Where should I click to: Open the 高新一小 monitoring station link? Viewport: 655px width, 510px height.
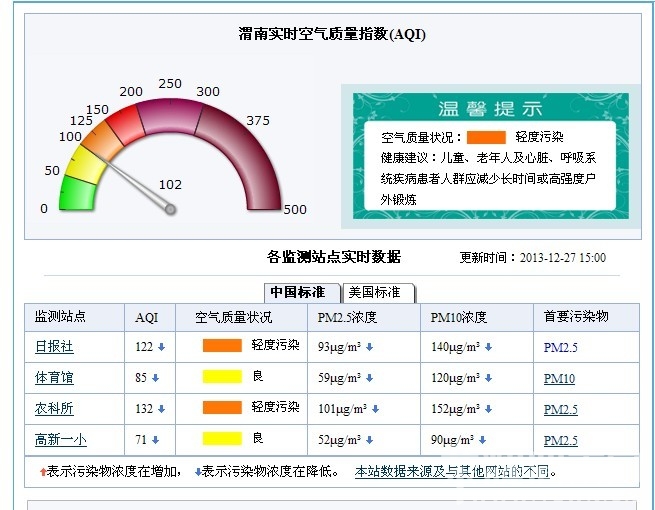(60, 440)
